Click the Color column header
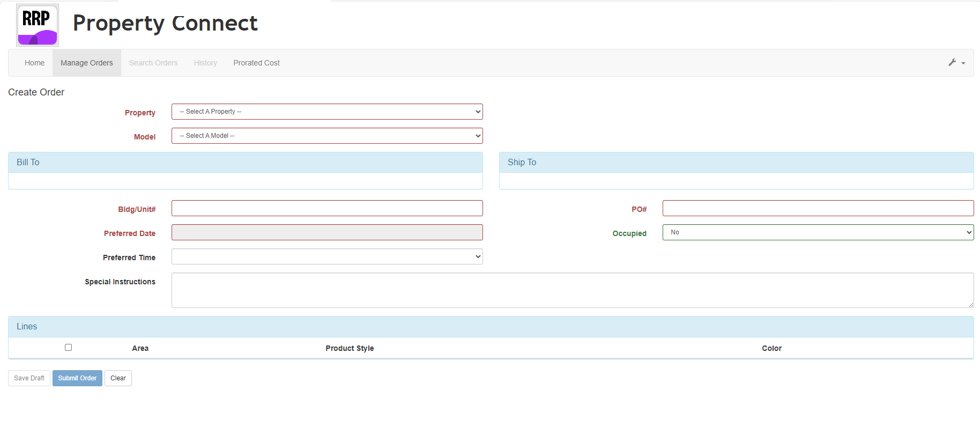 pyautogui.click(x=771, y=348)
